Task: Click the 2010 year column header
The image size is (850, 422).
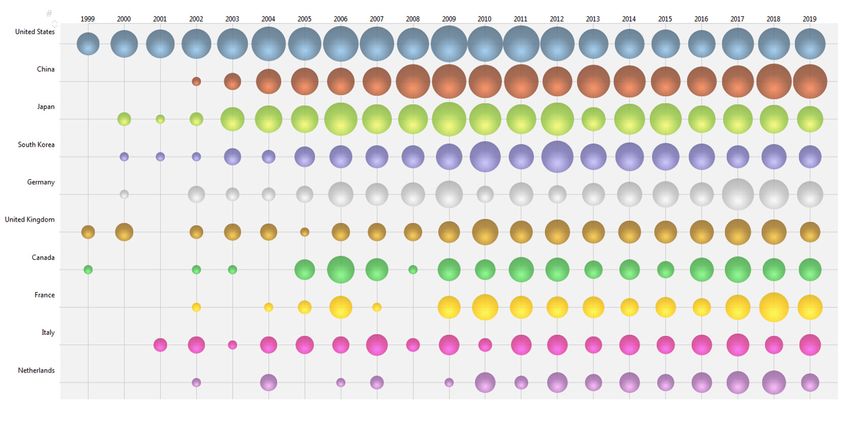Action: [x=485, y=19]
